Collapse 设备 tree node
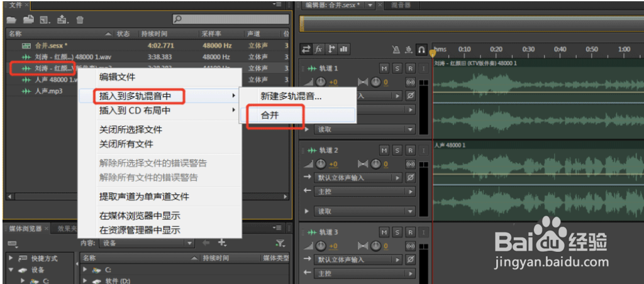The width and height of the screenshot is (644, 284). (11, 270)
